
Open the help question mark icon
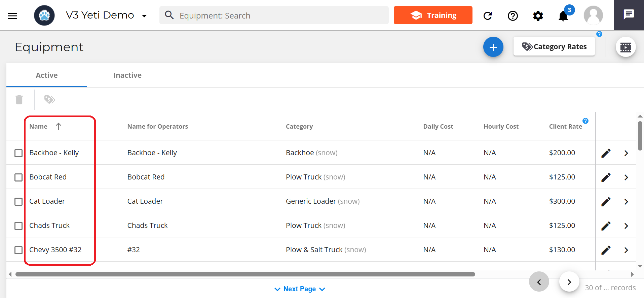[x=513, y=15]
